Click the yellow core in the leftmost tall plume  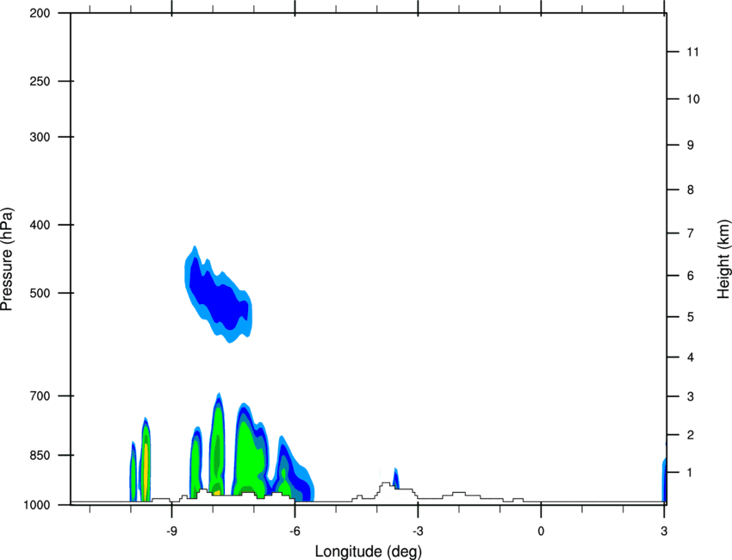click(146, 470)
